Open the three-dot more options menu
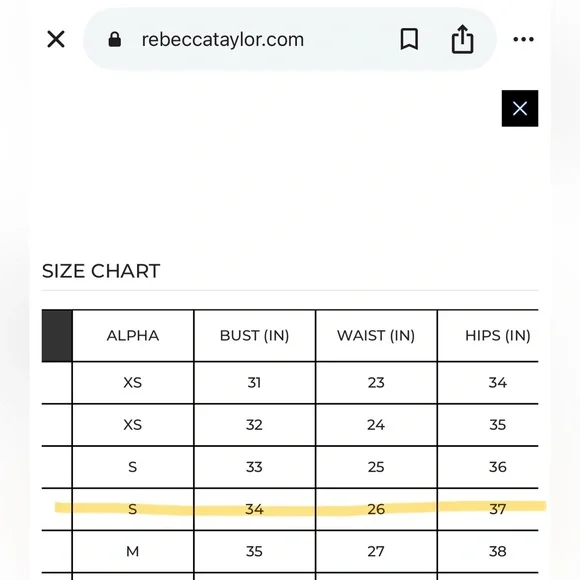 [523, 39]
